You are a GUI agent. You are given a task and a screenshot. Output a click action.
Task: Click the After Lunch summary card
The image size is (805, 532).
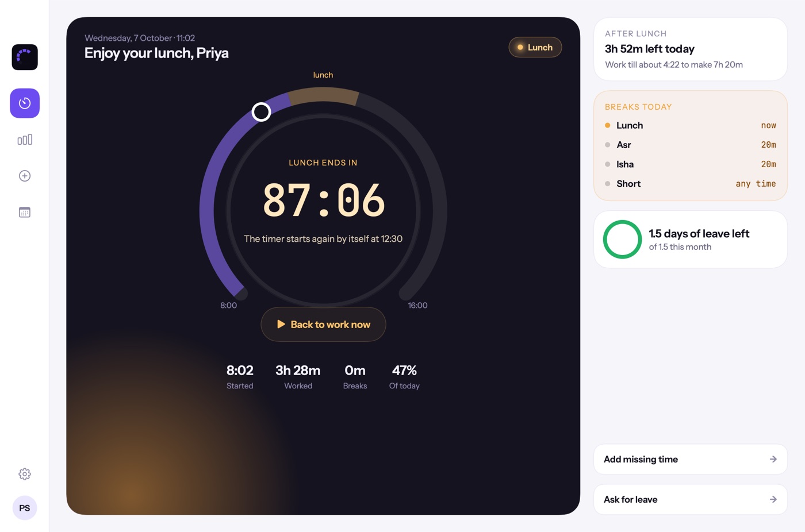pyautogui.click(x=691, y=49)
